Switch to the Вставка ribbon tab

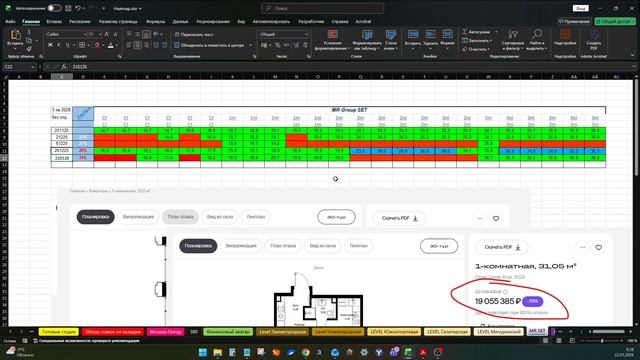coord(54,21)
